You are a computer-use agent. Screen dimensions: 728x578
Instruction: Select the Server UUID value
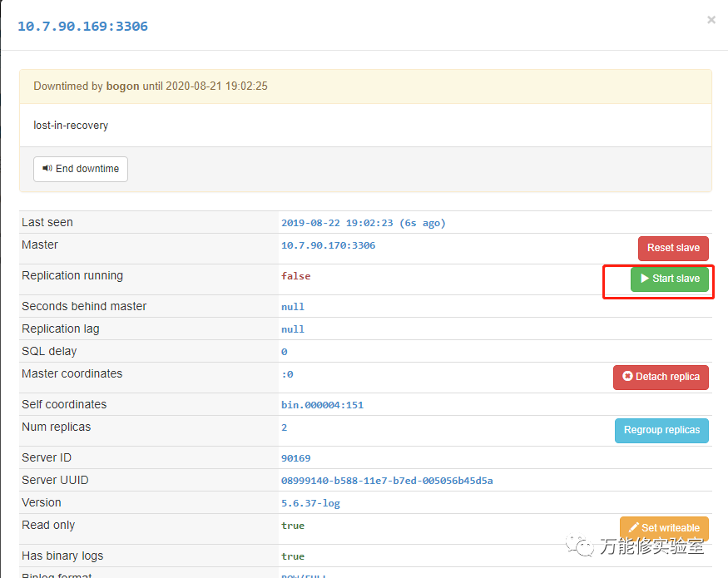pos(387,481)
